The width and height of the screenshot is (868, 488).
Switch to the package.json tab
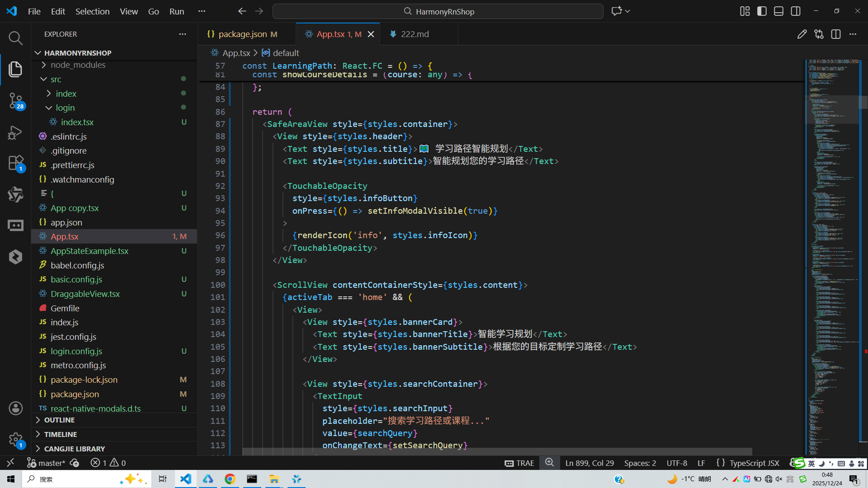242,34
